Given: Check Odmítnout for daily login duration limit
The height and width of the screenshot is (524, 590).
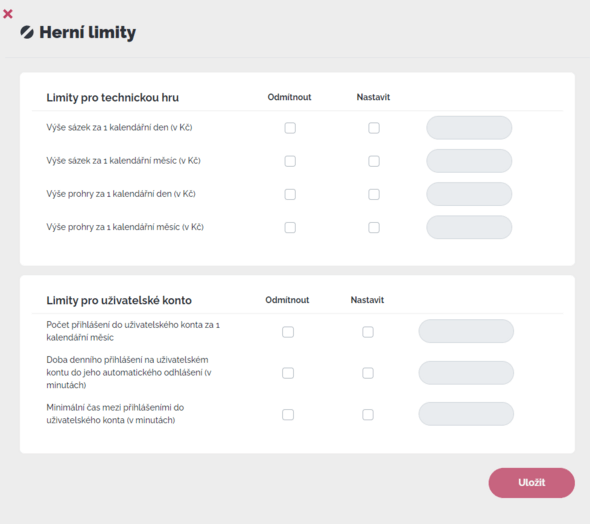Looking at the screenshot, I should click(288, 373).
